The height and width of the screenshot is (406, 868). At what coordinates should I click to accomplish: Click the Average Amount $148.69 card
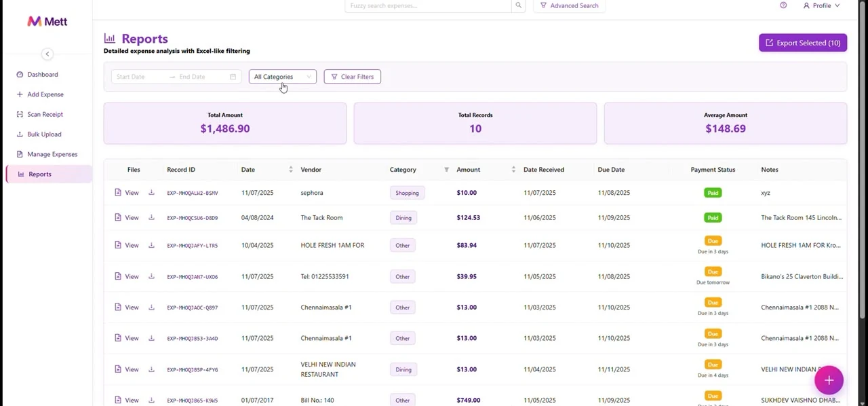726,123
